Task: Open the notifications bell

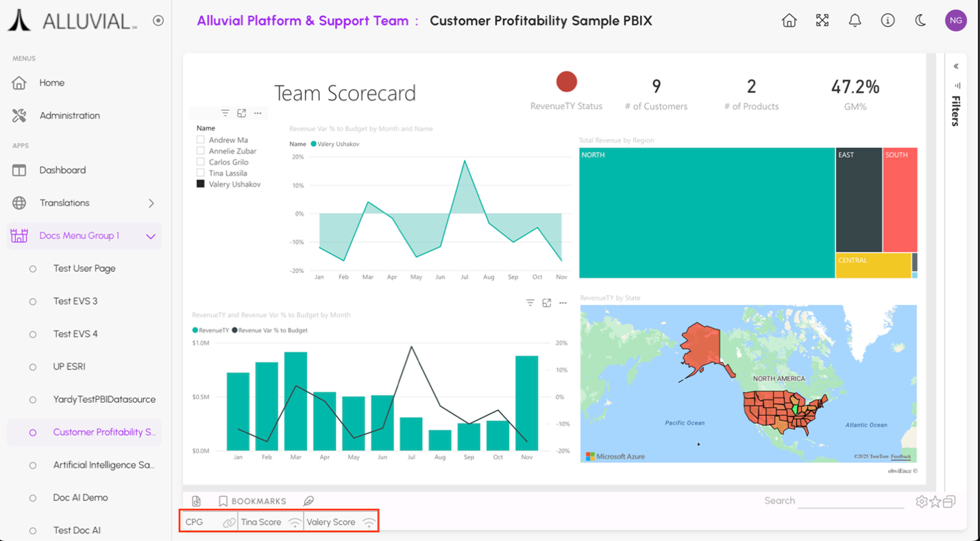Action: (x=855, y=21)
